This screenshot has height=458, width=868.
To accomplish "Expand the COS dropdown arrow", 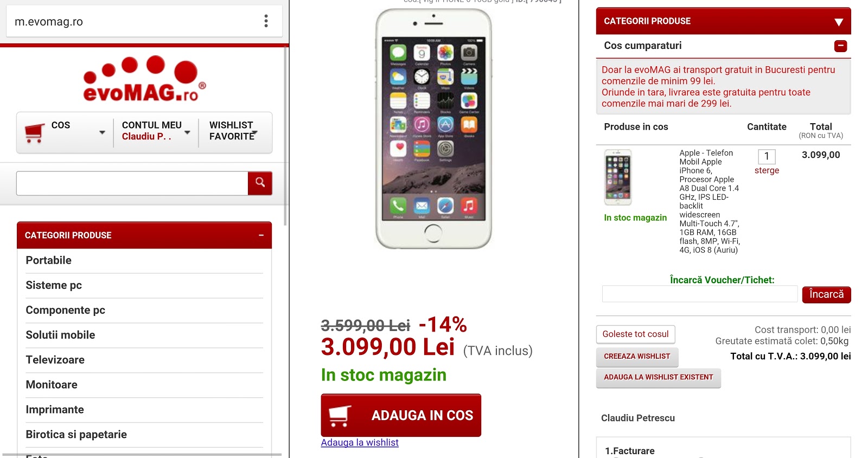I will [x=102, y=132].
